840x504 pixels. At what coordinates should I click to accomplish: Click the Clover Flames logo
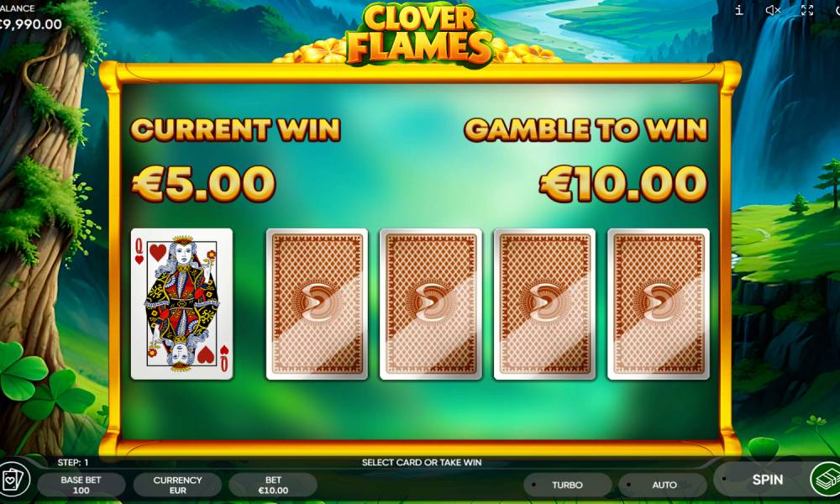[419, 34]
